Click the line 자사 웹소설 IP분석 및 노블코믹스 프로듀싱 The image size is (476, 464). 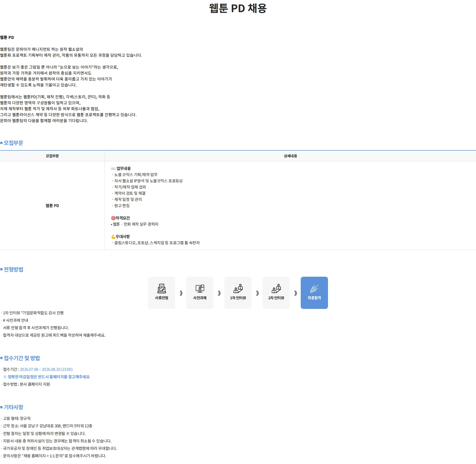coord(148,181)
